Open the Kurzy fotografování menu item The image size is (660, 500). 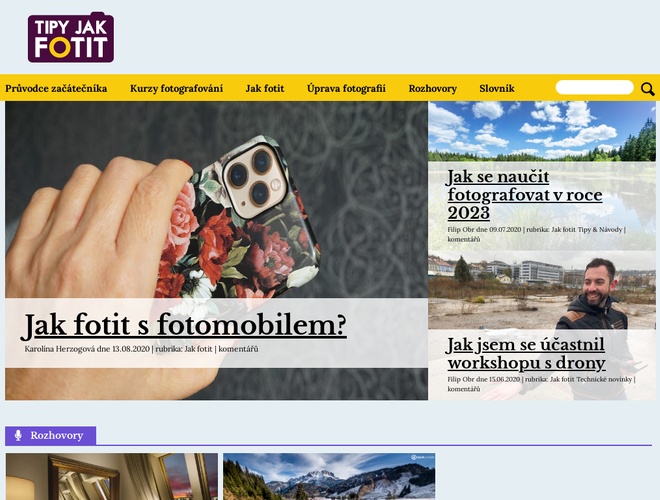pos(176,88)
